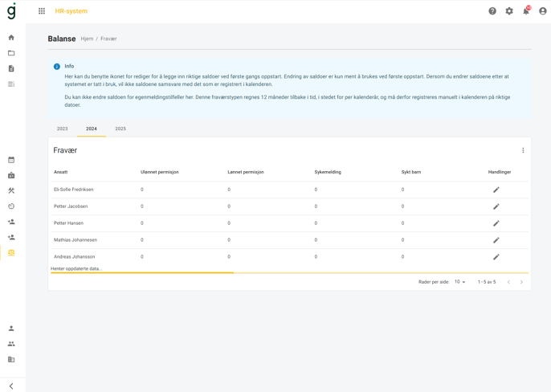Open the document icon in sidebar
Screen dimensions: 551x392
[x=11, y=68]
